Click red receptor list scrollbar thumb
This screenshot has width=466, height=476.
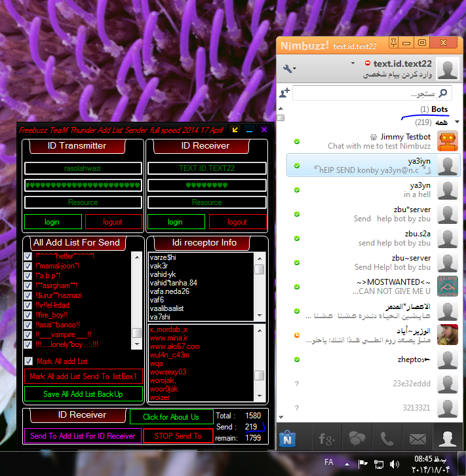(x=260, y=376)
